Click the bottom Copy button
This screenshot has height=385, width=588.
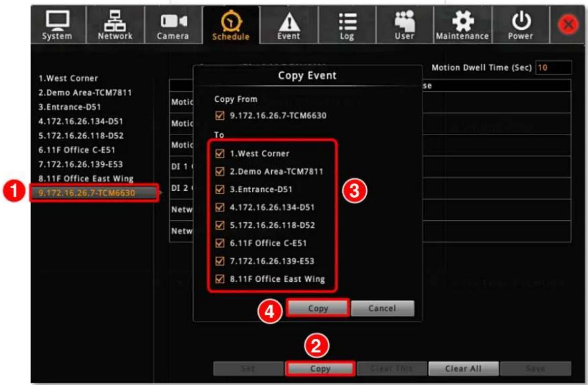(320, 369)
